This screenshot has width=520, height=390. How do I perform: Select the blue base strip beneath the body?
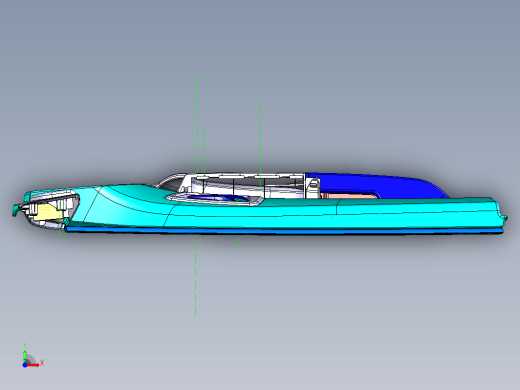point(283,230)
